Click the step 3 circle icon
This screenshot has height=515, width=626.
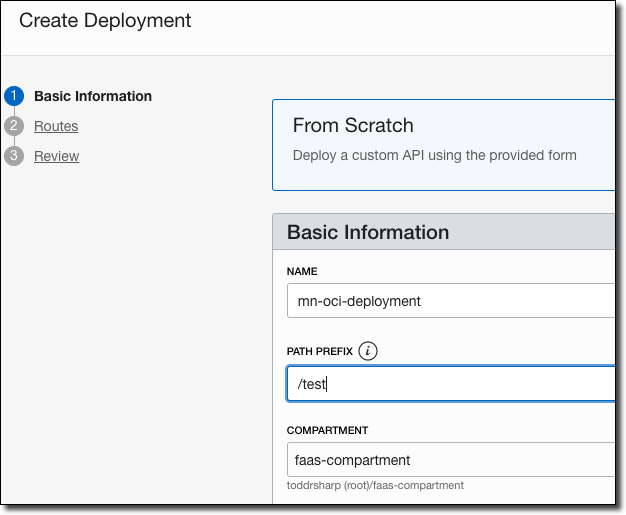13,156
